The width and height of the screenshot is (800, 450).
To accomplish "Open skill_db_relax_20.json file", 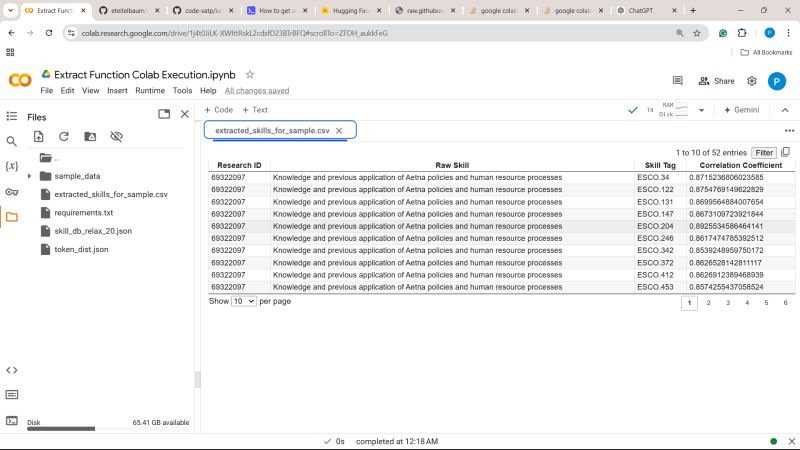I will (x=93, y=231).
